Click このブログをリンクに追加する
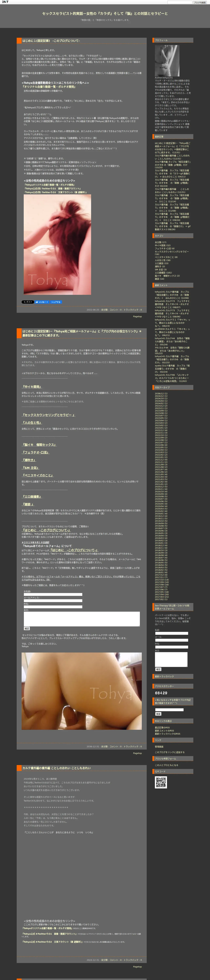Screen dimensions: 210x980 [x=170, y=752]
